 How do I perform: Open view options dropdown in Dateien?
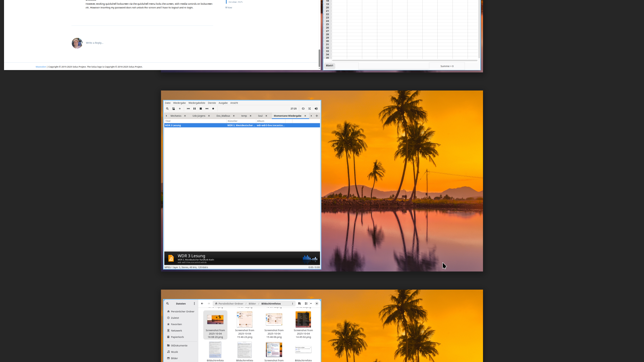pos(311,304)
